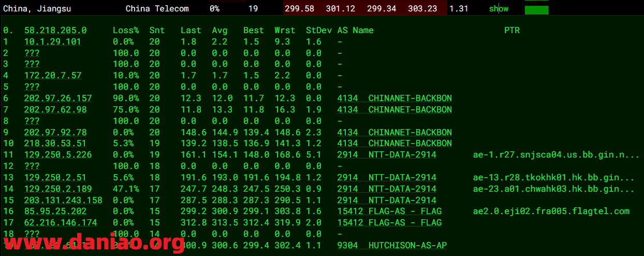The width and height of the screenshot is (644, 256).
Task: Click the 62.216.146.174 address link
Action: [60, 223]
